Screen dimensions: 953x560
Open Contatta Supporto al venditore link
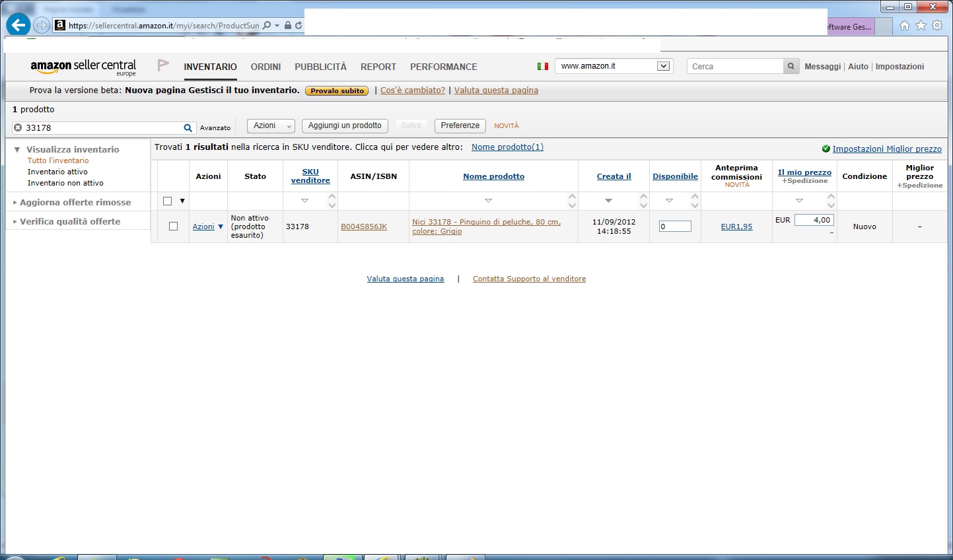(529, 279)
